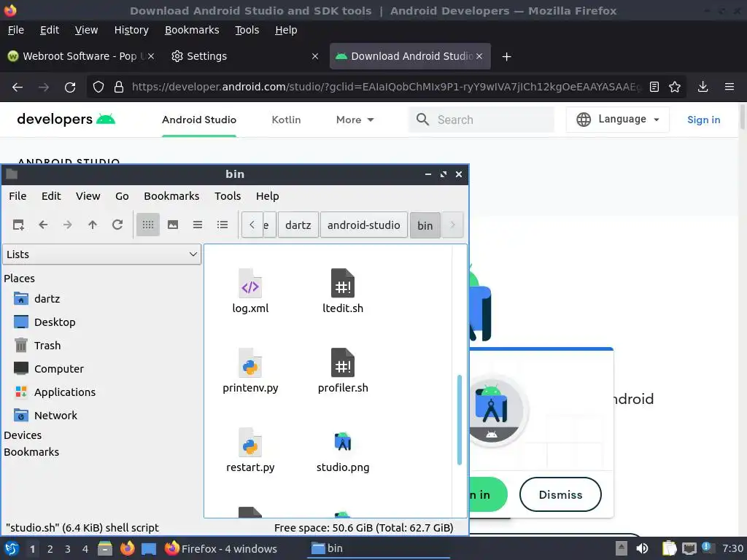This screenshot has height=560, width=747.
Task: Switch to compact list view mode
Action: [198, 225]
